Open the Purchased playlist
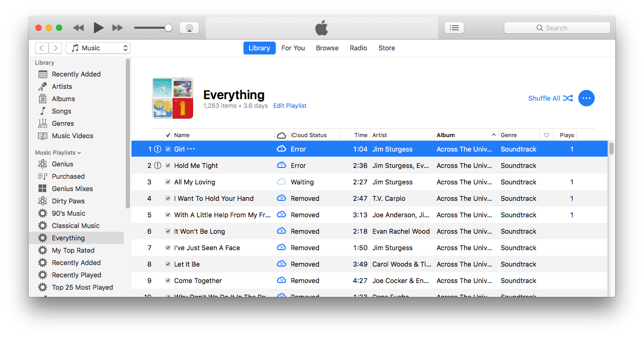Image resolution: width=644 pixels, height=338 pixels. [x=68, y=176]
